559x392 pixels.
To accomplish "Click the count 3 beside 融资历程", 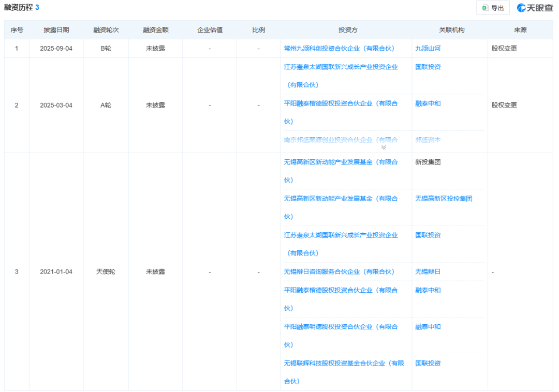I will coord(37,7).
